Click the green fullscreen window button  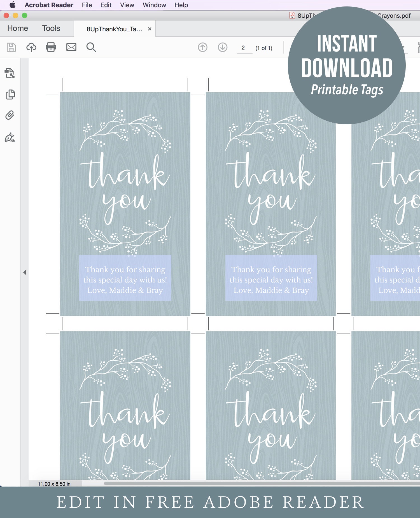(x=25, y=15)
